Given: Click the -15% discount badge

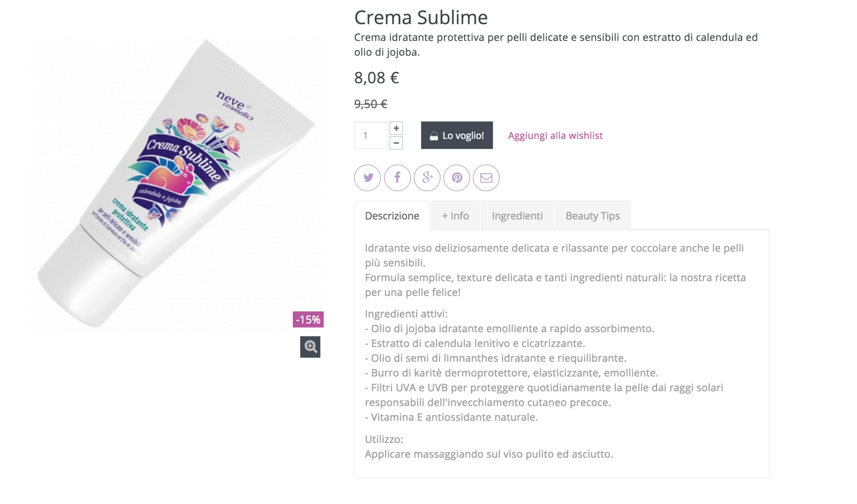Looking at the screenshot, I should coord(308,320).
